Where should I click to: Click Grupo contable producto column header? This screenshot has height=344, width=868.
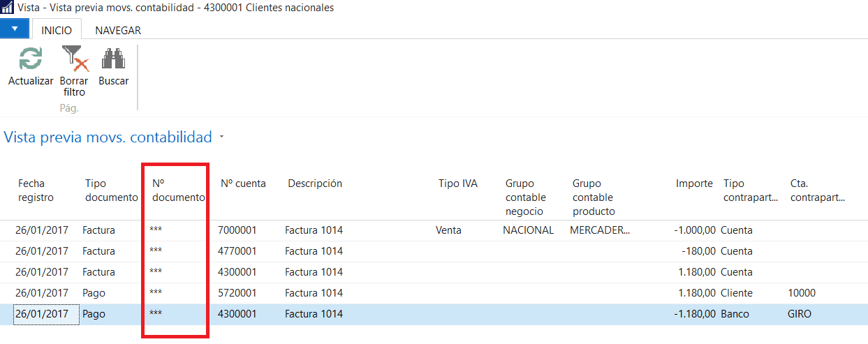tap(594, 197)
